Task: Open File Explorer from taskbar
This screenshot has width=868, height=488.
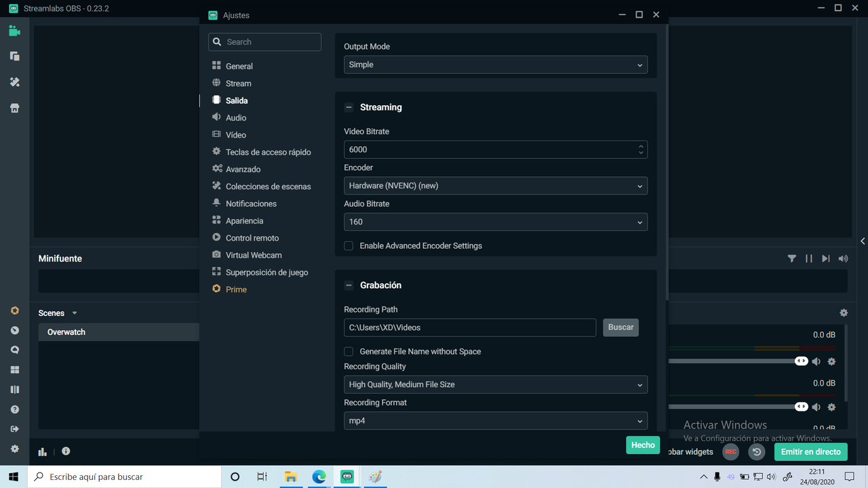Action: (x=291, y=476)
